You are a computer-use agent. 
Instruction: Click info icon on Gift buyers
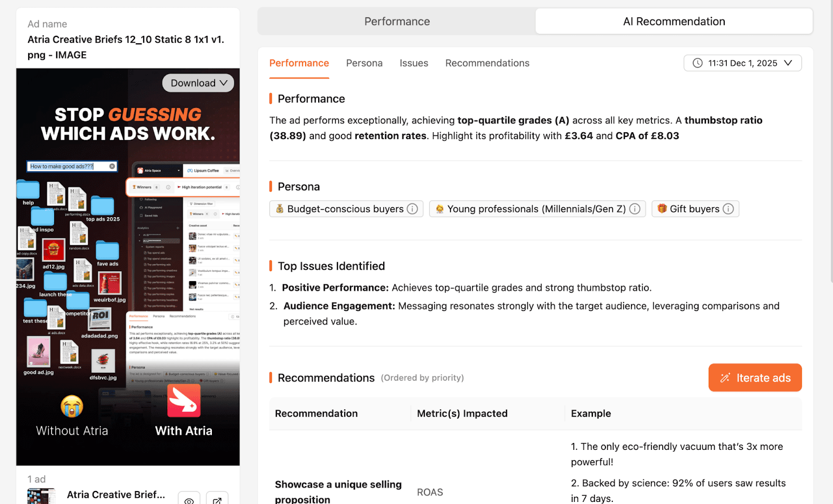(728, 209)
